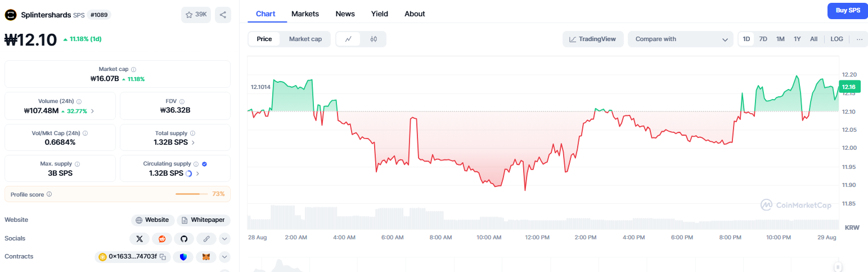
Task: Show Market cap info tooltip icon
Action: [x=133, y=69]
